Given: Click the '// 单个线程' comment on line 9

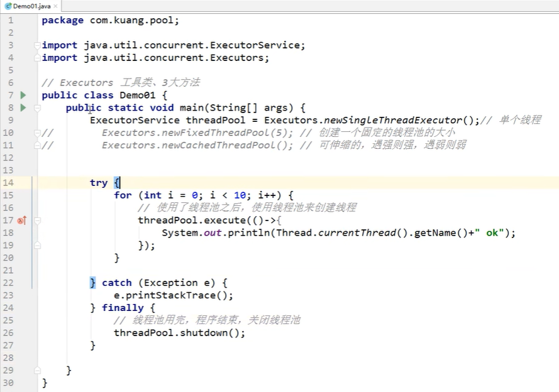Looking at the screenshot, I should point(511,120).
